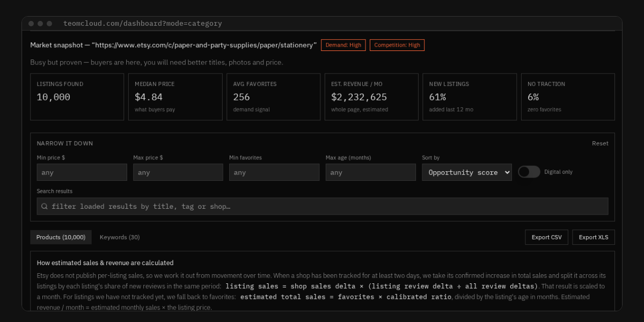Click the search results filter box
The width and height of the screenshot is (644, 322).
(323, 206)
